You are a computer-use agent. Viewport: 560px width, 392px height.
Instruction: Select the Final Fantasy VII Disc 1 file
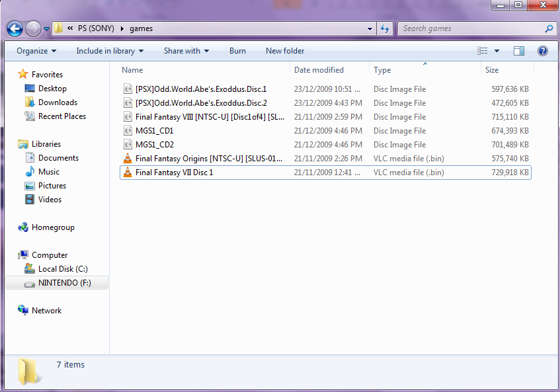(174, 173)
